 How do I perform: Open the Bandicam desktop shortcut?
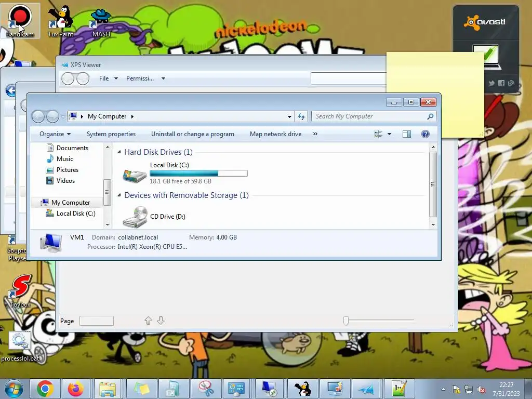click(20, 20)
